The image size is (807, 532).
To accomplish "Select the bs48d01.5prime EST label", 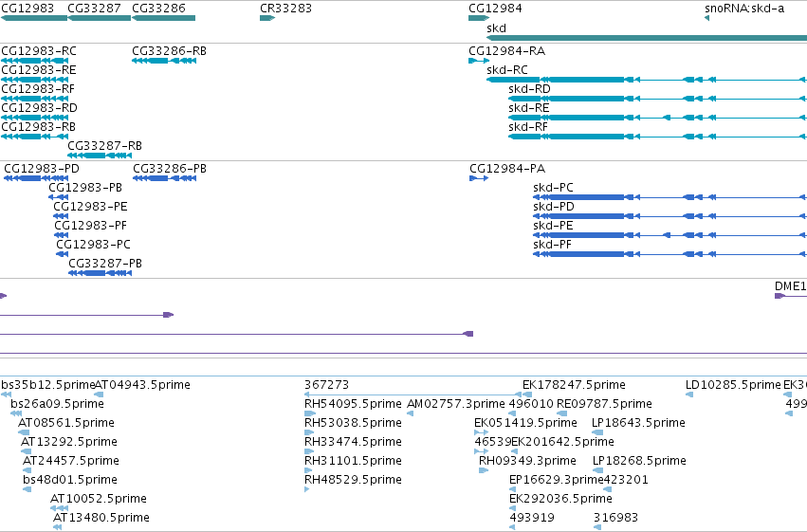I will click(70, 480).
